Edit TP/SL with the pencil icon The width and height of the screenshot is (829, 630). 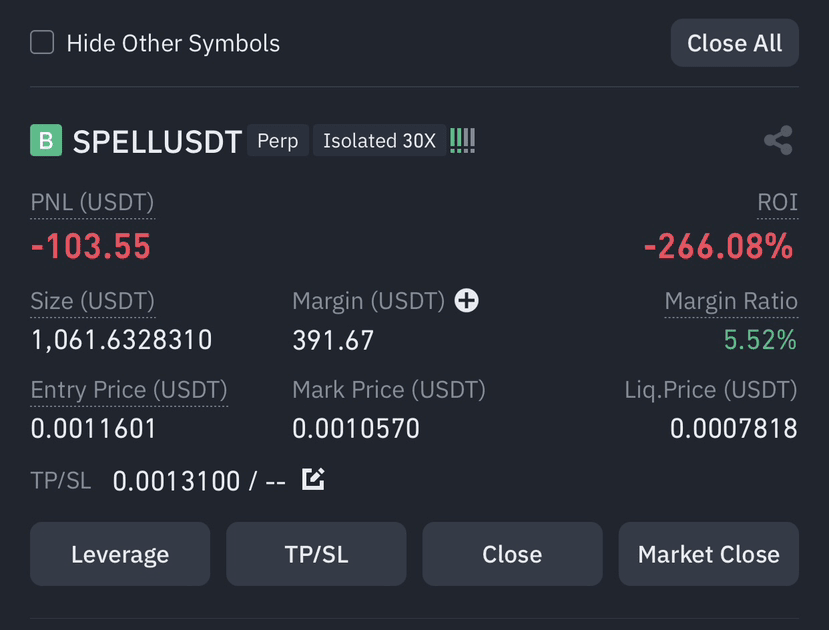313,479
